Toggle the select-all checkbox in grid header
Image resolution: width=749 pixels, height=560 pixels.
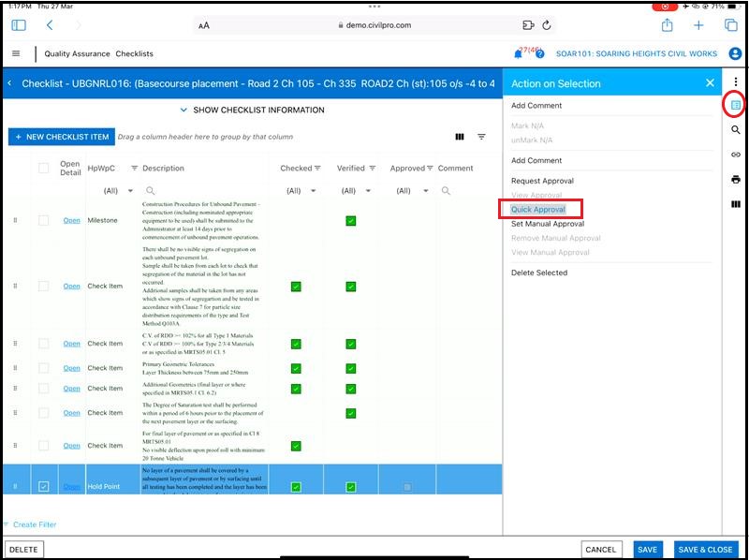tap(44, 169)
